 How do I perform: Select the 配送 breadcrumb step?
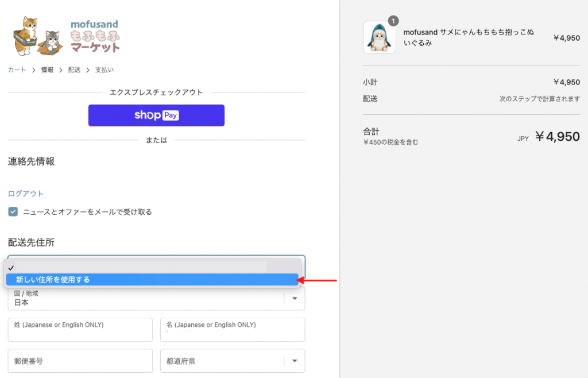point(74,70)
